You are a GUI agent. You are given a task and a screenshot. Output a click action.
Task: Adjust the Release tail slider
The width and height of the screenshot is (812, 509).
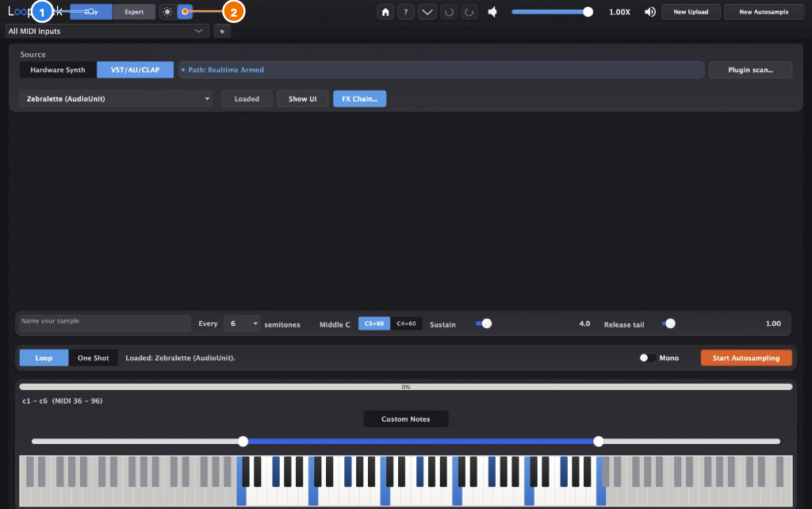pos(705,323)
